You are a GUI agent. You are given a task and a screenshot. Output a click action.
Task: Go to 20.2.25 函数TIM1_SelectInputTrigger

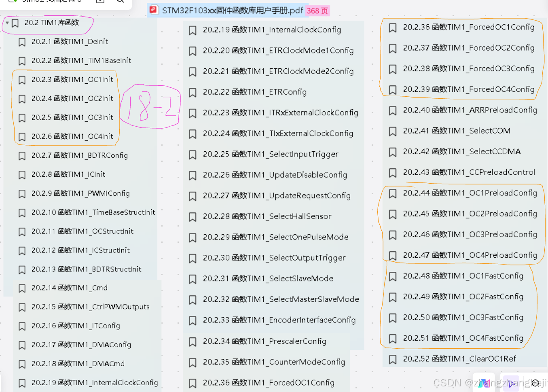click(271, 155)
